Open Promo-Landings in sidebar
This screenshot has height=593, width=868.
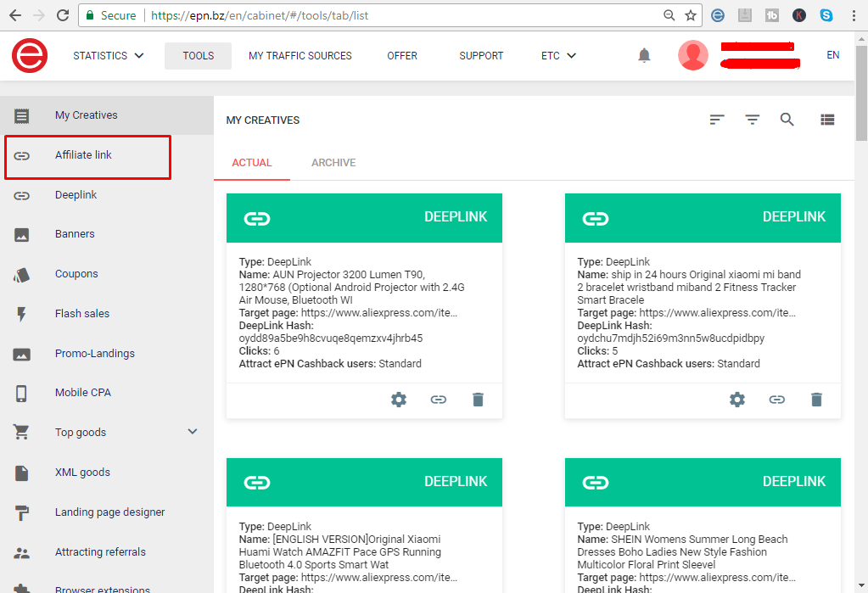[107, 354]
